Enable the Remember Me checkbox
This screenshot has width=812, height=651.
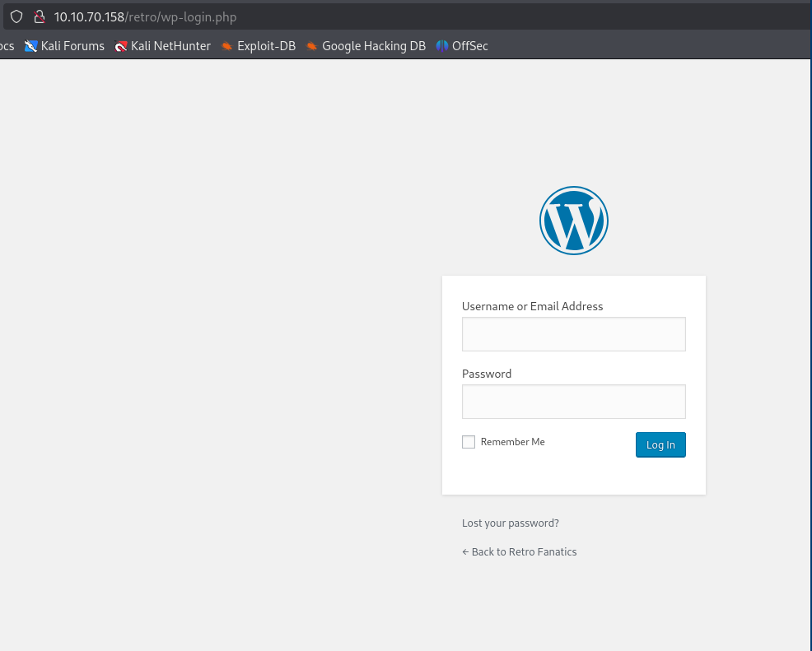pyautogui.click(x=469, y=442)
